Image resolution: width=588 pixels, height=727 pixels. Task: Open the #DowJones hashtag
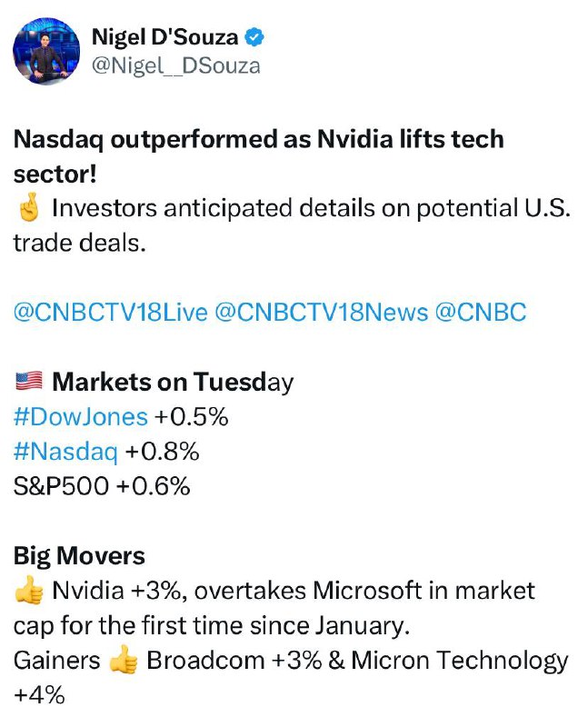81,417
